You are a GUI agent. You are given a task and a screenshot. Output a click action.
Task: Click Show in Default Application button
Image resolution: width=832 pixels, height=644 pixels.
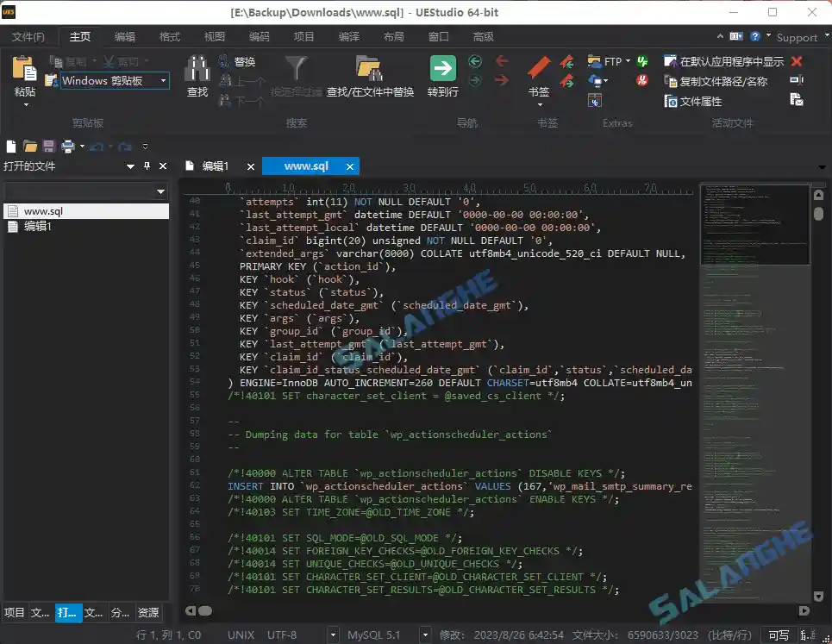[724, 61]
